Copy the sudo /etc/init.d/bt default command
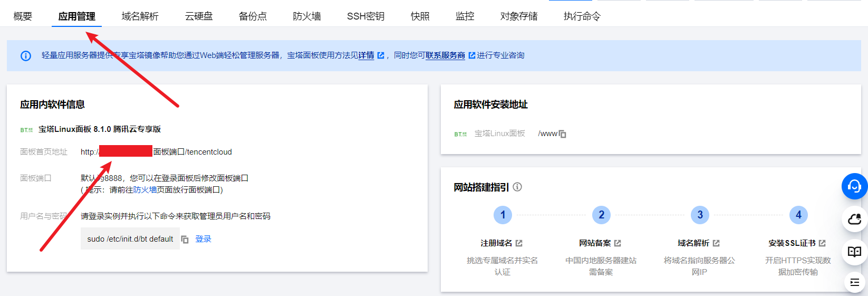This screenshot has height=296, width=868. [x=185, y=240]
